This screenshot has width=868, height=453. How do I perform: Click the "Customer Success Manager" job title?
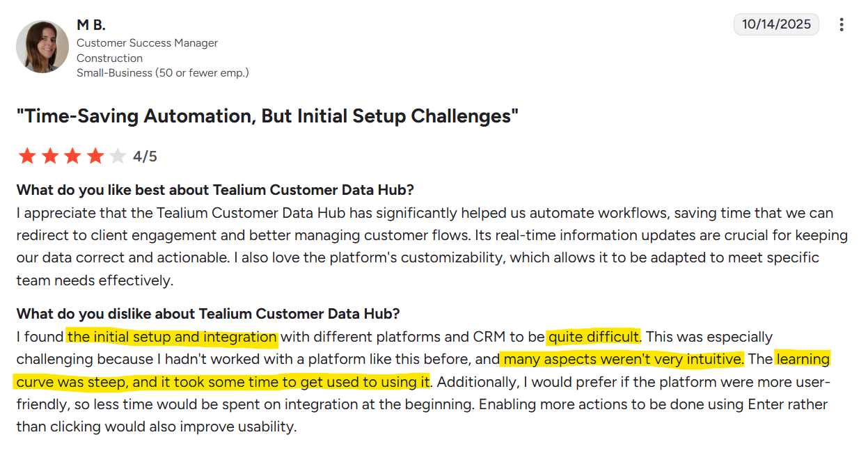pyautogui.click(x=147, y=43)
